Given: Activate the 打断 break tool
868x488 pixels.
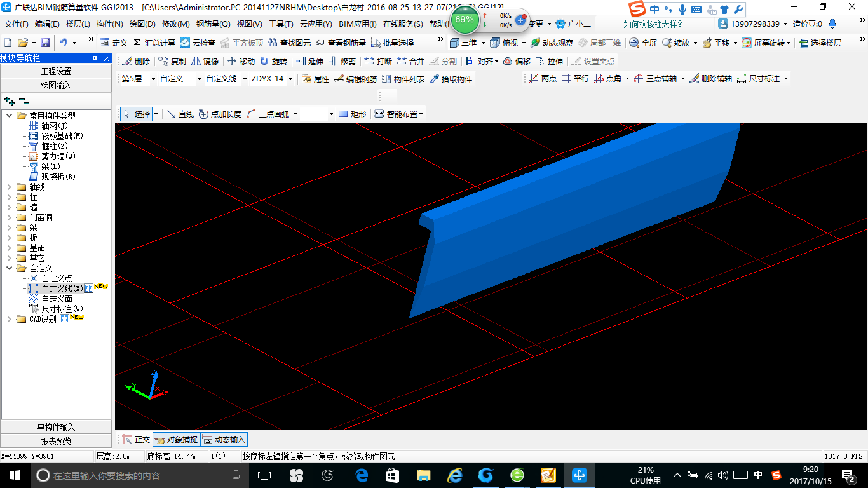Looking at the screenshot, I should [378, 62].
